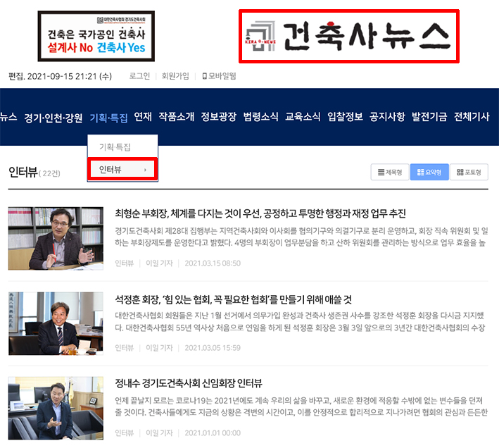The width and height of the screenshot is (499, 448).
Task: Open the 건축은 국가공인 건축사 banner
Action: click(x=96, y=36)
